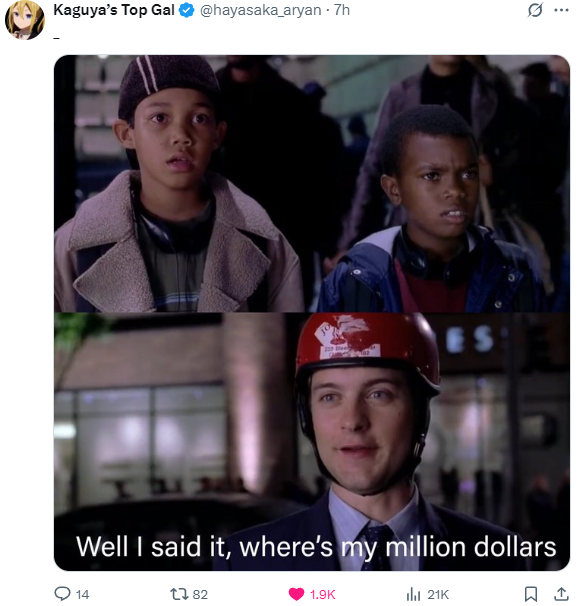Click the 21K views count
Image resolution: width=581 pixels, height=606 pixels.
tap(438, 594)
